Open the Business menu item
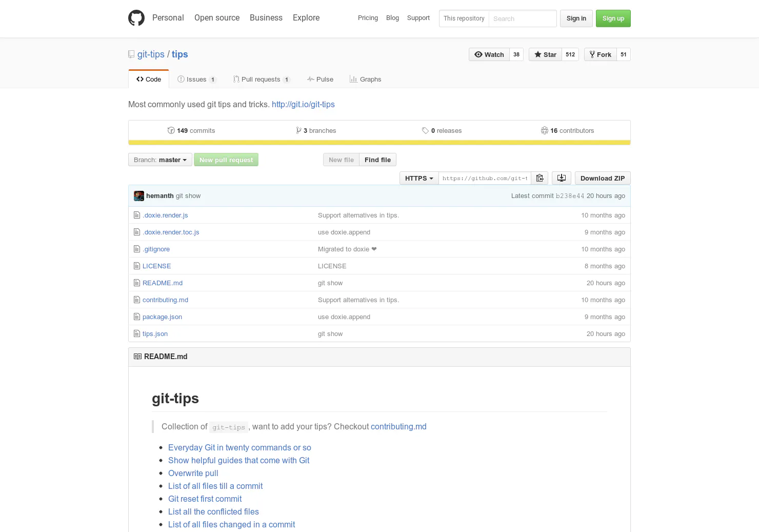 (266, 17)
